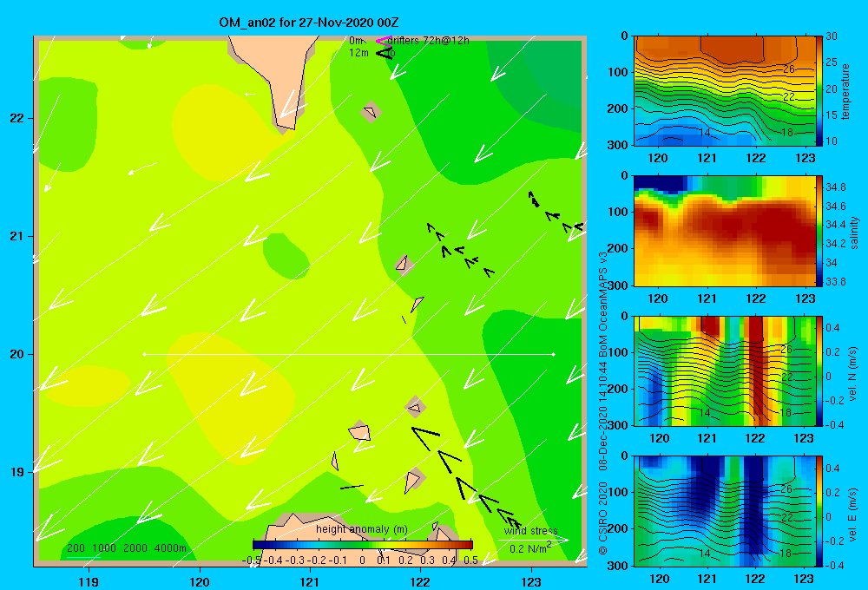
Task: Click the 34.8 tick on salinity colorbar
Action: 835,187
